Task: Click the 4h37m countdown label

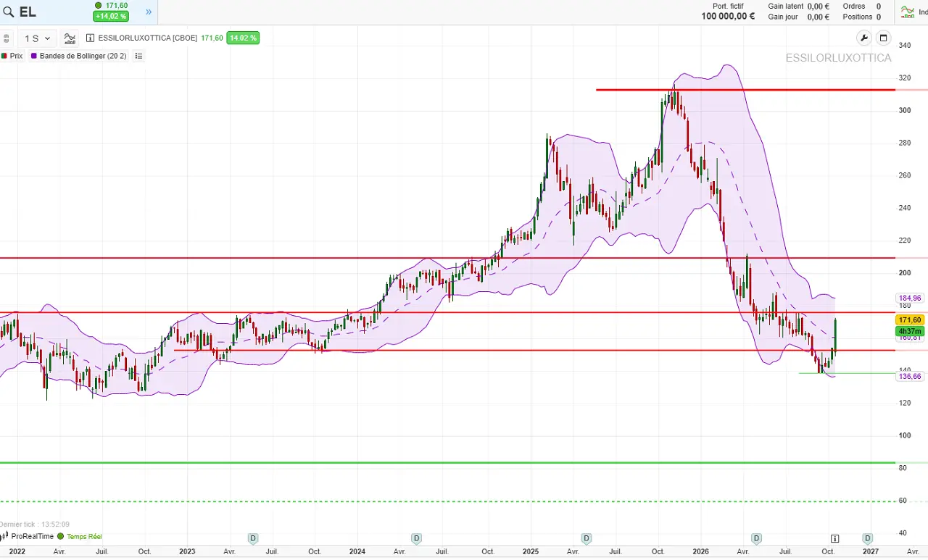Action: pos(909,331)
